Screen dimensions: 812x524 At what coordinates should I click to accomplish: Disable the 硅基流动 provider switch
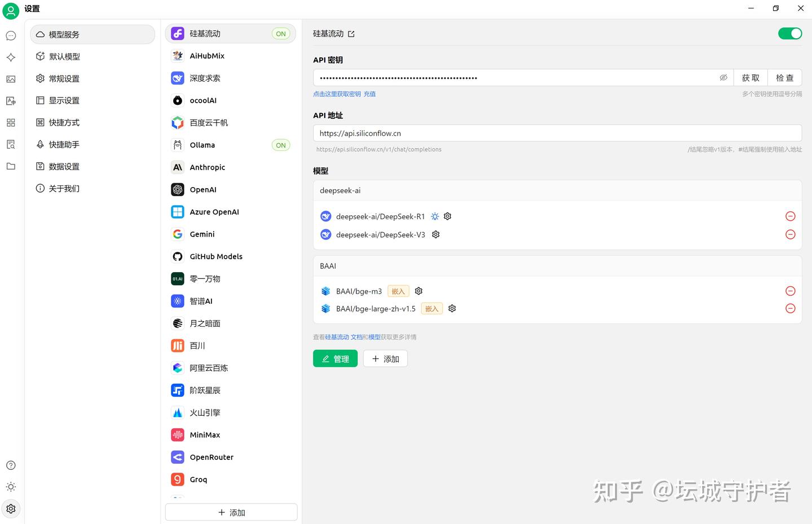(x=789, y=33)
